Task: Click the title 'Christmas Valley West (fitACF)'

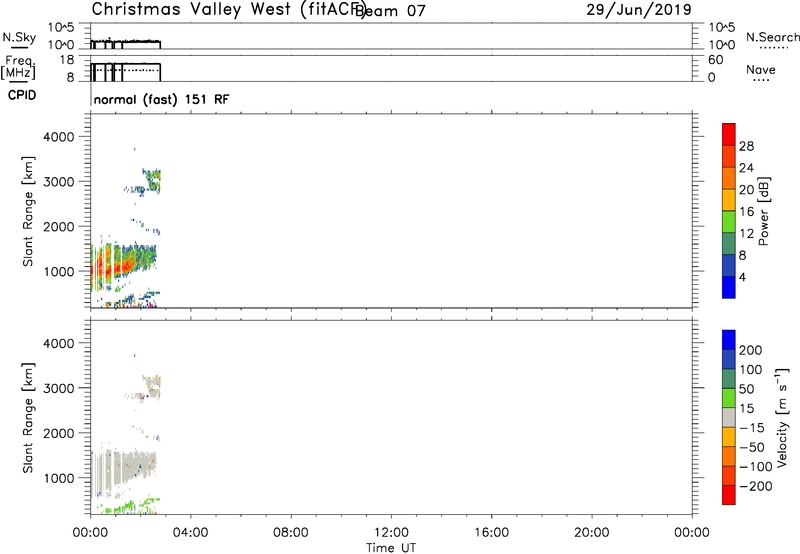Action: [x=229, y=9]
